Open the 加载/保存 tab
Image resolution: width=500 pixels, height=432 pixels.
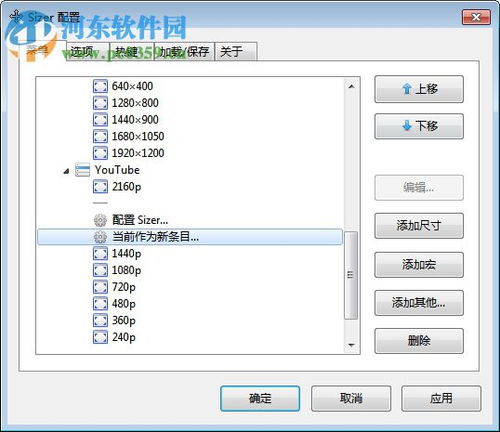point(184,52)
